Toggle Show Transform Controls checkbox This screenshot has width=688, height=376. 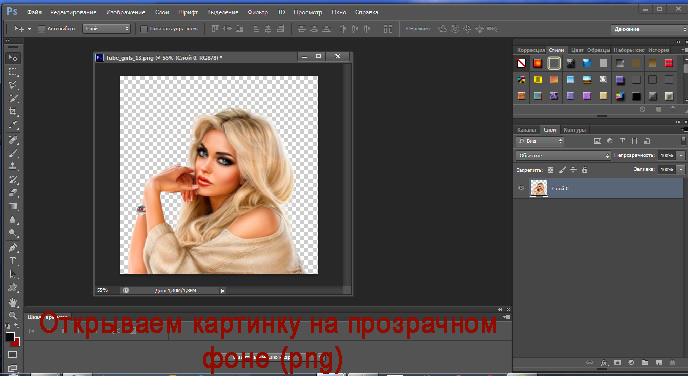coord(143,29)
